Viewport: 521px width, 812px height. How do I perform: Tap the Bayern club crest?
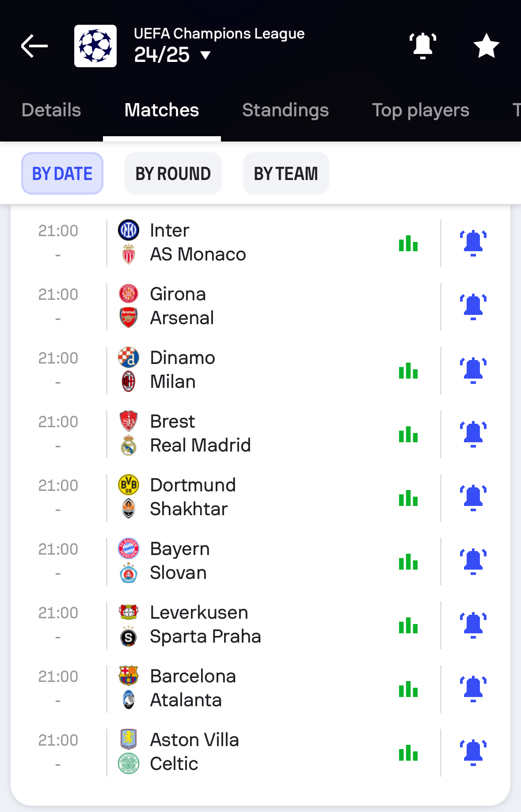click(129, 549)
